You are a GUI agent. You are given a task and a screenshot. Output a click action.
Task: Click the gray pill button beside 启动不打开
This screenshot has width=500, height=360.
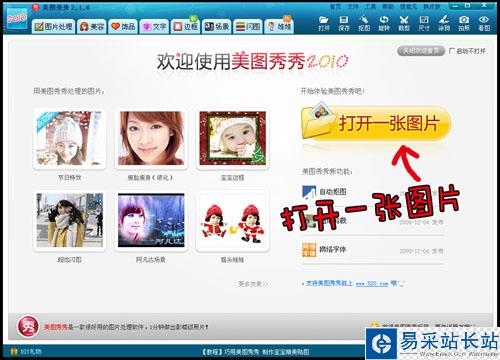[x=421, y=51]
